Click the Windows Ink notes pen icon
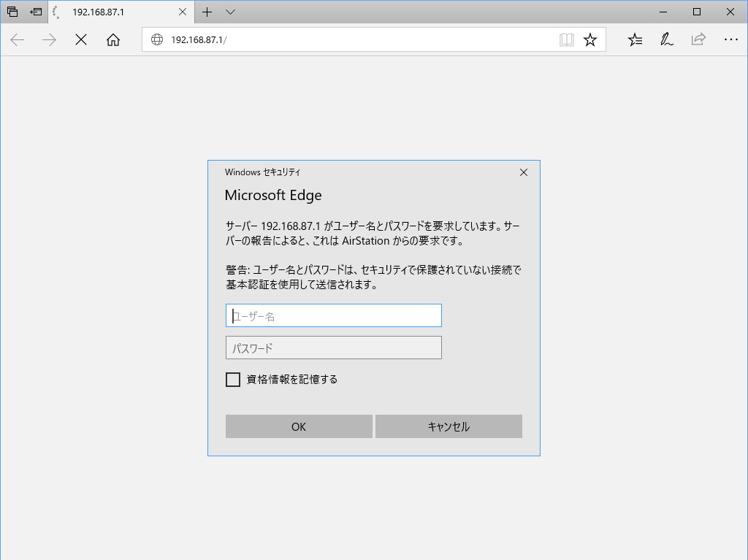The width and height of the screenshot is (748, 560). point(666,40)
